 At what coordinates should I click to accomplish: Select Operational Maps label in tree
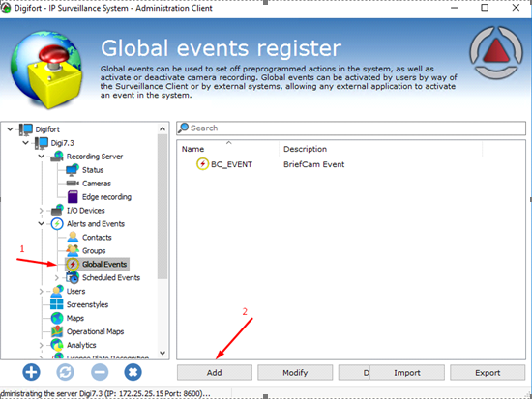(96, 331)
